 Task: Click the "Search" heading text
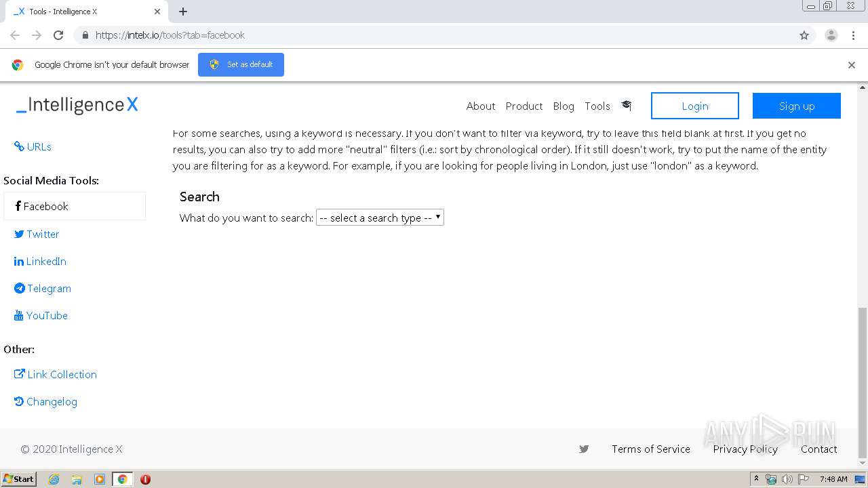pyautogui.click(x=199, y=197)
